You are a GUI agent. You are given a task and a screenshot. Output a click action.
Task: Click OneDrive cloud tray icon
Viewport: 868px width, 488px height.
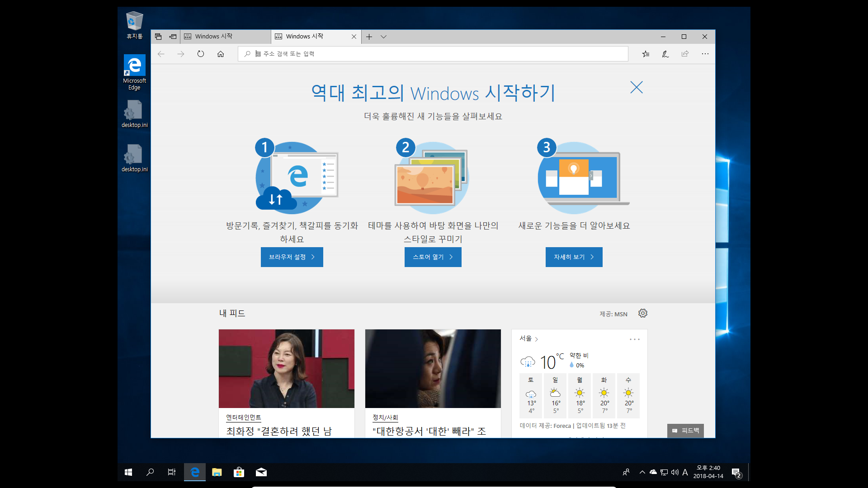(x=653, y=472)
